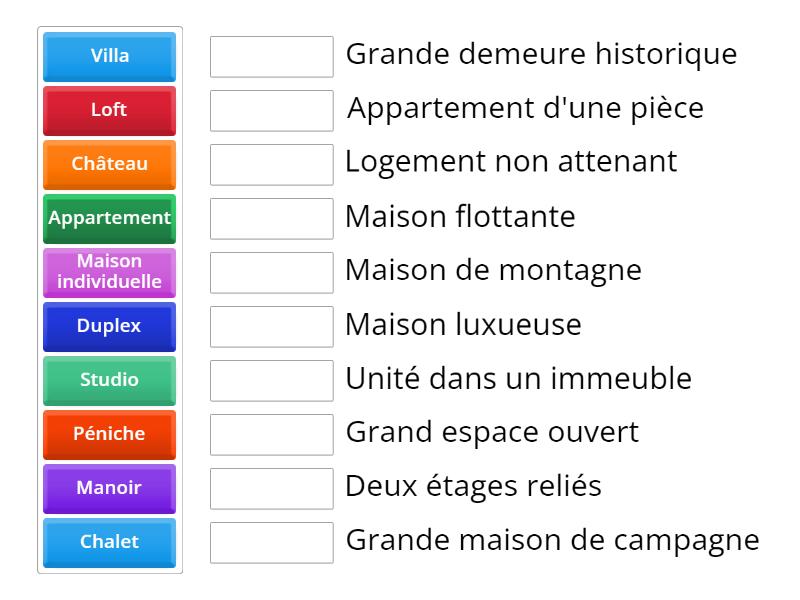The image size is (800, 600).
Task: Select the Studio tile
Action: [x=108, y=381]
